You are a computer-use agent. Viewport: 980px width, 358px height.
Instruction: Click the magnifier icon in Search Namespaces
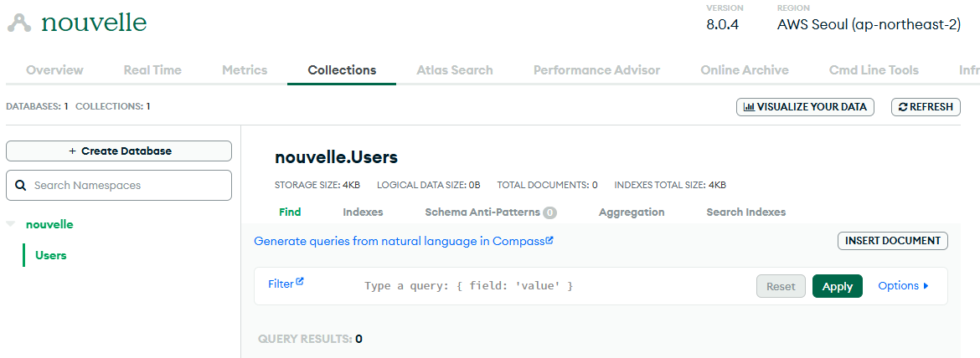click(x=21, y=185)
